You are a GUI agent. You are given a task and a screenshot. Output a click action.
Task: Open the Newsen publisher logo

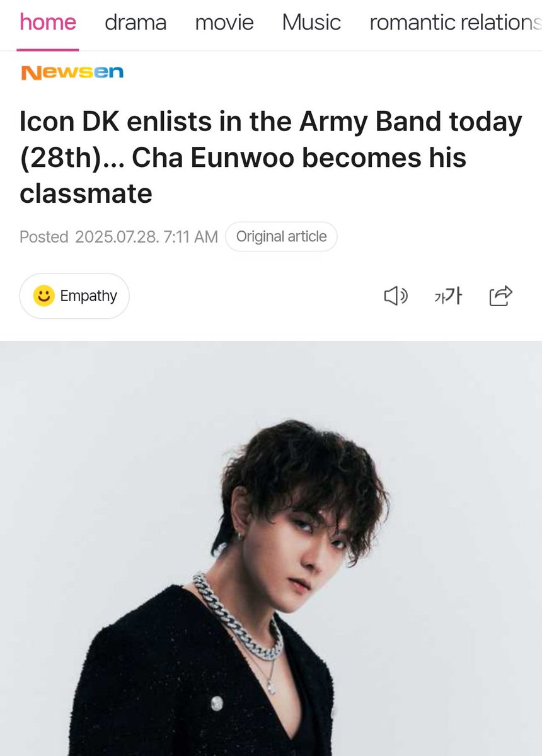point(72,72)
